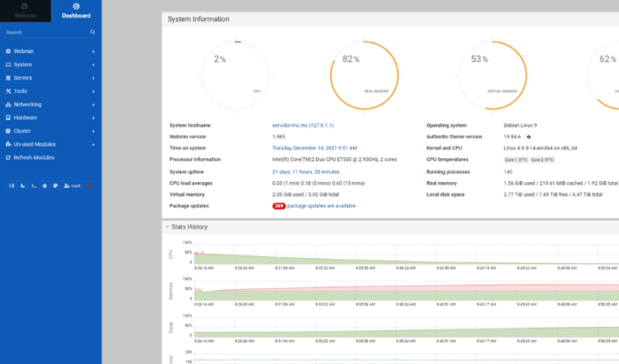This screenshot has height=364, width=619.
Task: Expand the Webmin menu category
Action: coord(51,52)
